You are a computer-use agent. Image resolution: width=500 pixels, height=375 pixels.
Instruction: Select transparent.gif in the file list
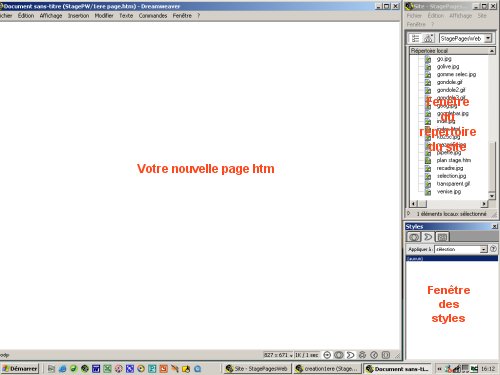(453, 184)
